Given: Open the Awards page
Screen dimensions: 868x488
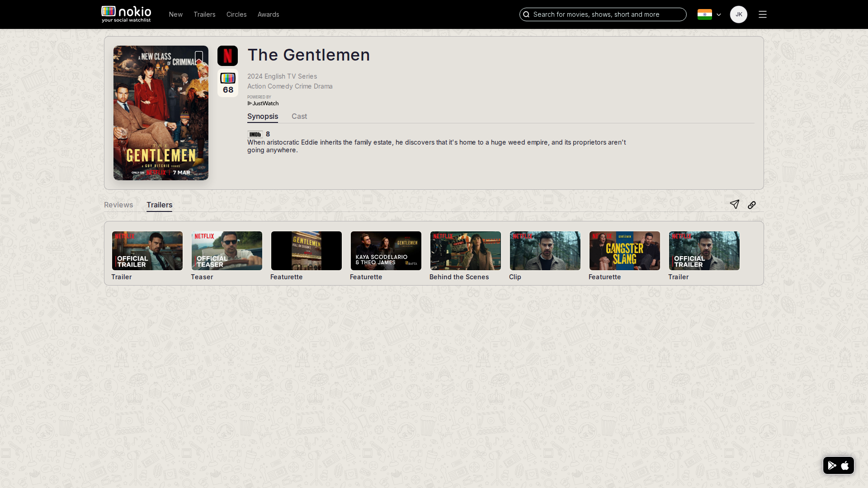Looking at the screenshot, I should coord(269,14).
